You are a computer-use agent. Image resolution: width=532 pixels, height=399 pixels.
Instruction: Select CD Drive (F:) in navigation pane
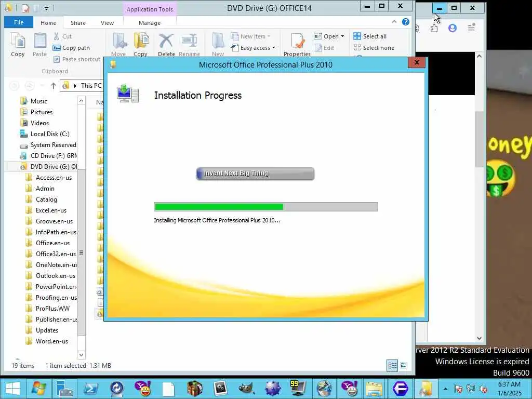coord(54,156)
